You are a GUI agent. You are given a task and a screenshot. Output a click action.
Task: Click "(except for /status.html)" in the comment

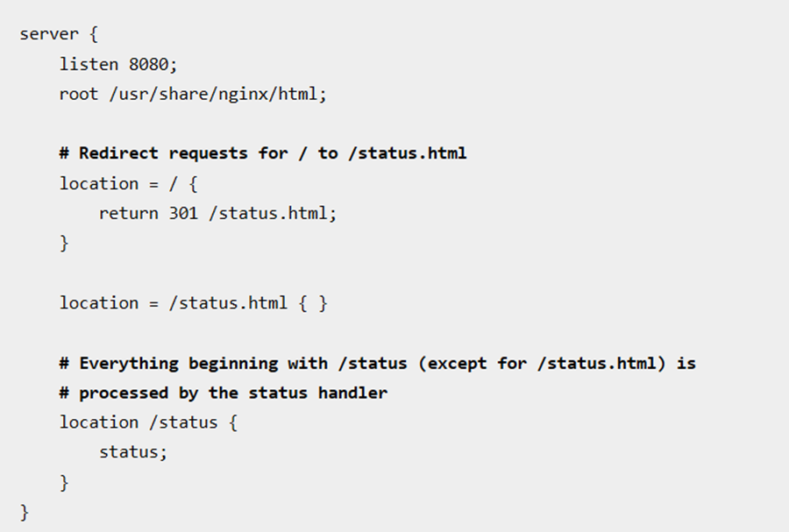coord(542,363)
